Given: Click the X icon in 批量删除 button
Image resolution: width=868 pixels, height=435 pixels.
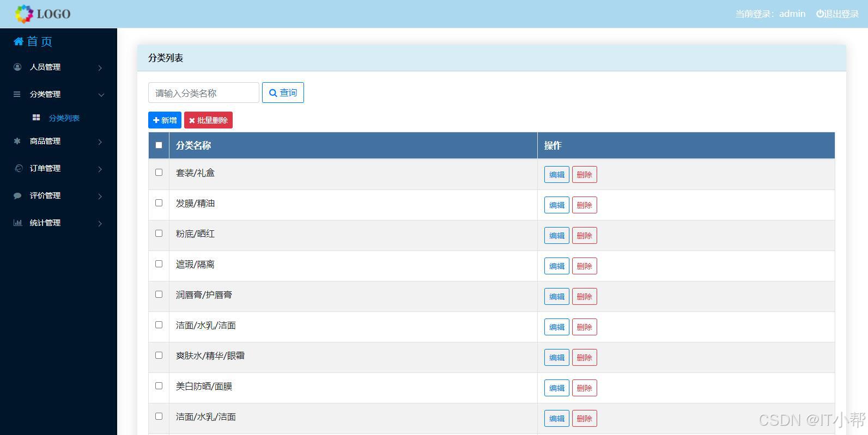Looking at the screenshot, I should tap(192, 120).
